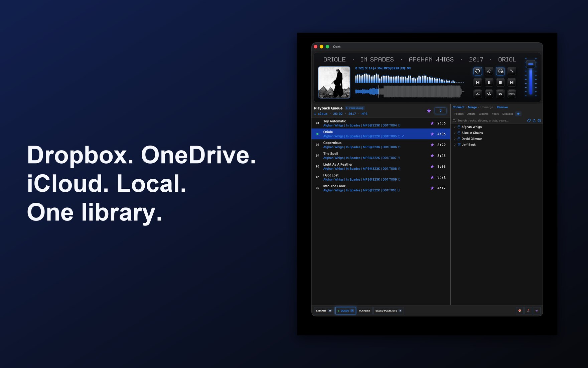Screen dimensions: 588x368
Task: Click the red mushroom icon in footer
Action: point(520,311)
